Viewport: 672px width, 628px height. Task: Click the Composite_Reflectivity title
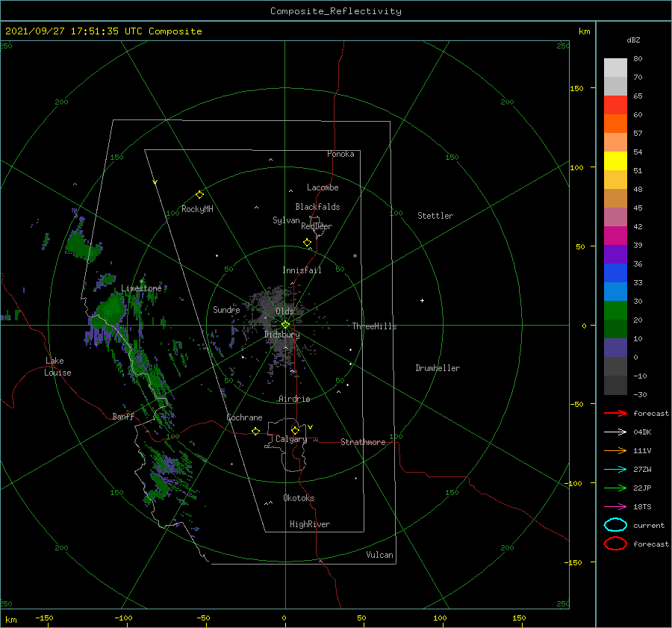[x=336, y=11]
